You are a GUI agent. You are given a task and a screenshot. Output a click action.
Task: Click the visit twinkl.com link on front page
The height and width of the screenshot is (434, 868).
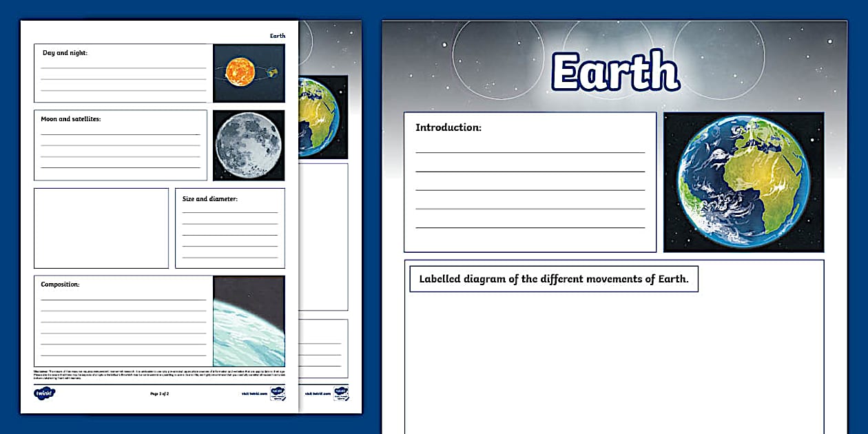coord(254,394)
